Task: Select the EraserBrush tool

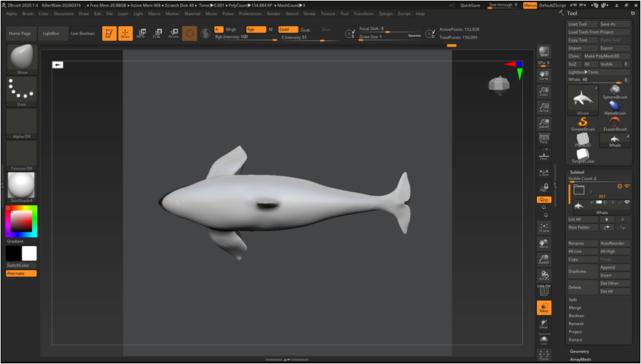Action: [x=615, y=124]
